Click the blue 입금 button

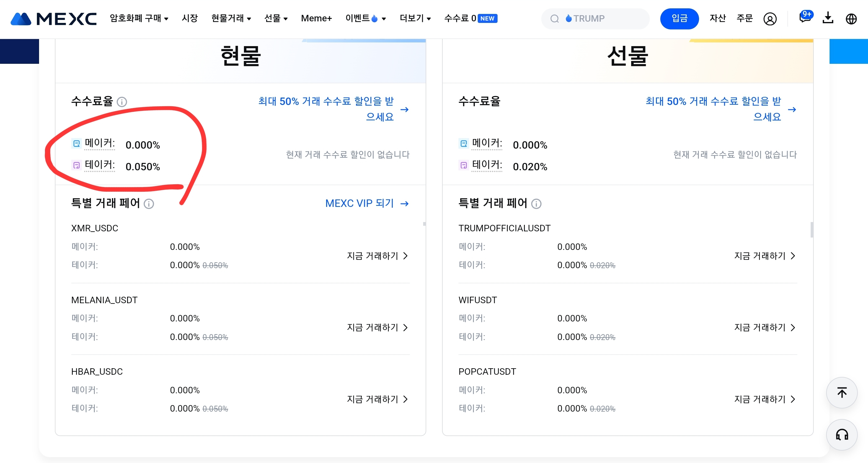[679, 19]
